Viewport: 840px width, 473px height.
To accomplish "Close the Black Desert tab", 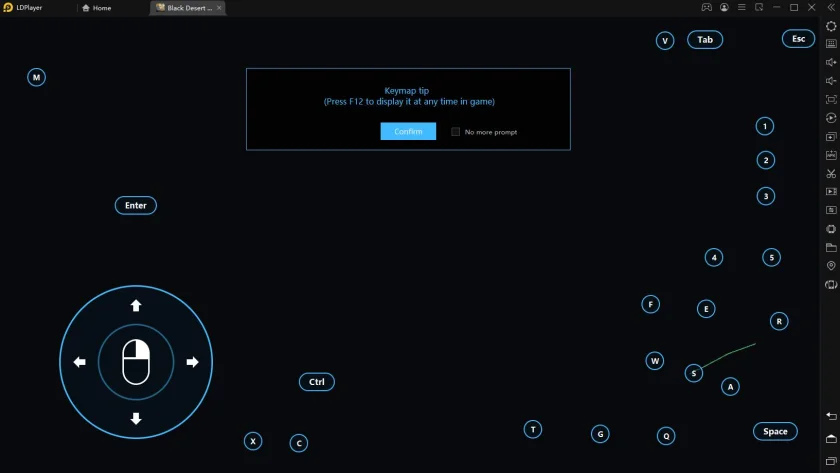I will coord(219,8).
